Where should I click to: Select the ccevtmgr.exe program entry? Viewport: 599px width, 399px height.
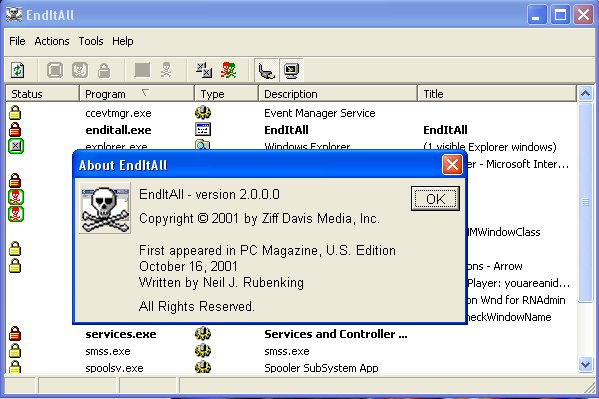[x=118, y=113]
